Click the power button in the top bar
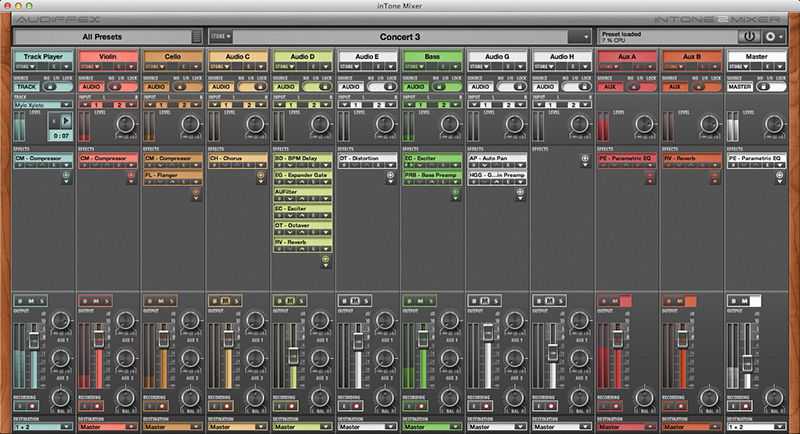The width and height of the screenshot is (800, 434). click(749, 36)
